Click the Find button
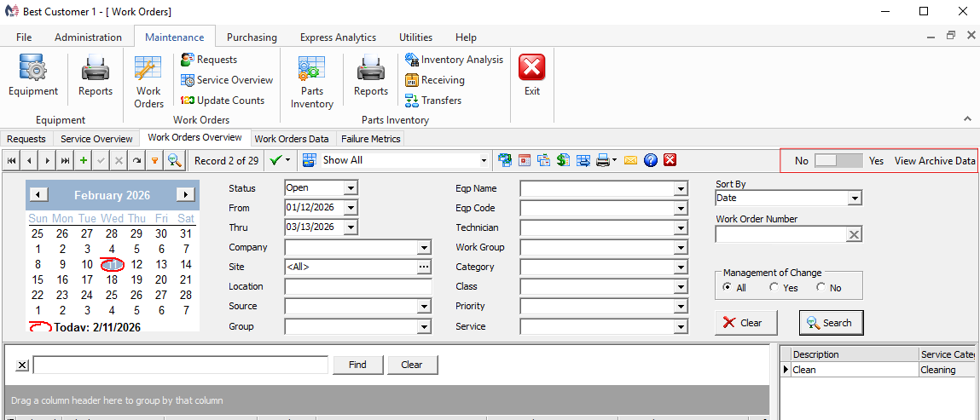 [x=357, y=365]
